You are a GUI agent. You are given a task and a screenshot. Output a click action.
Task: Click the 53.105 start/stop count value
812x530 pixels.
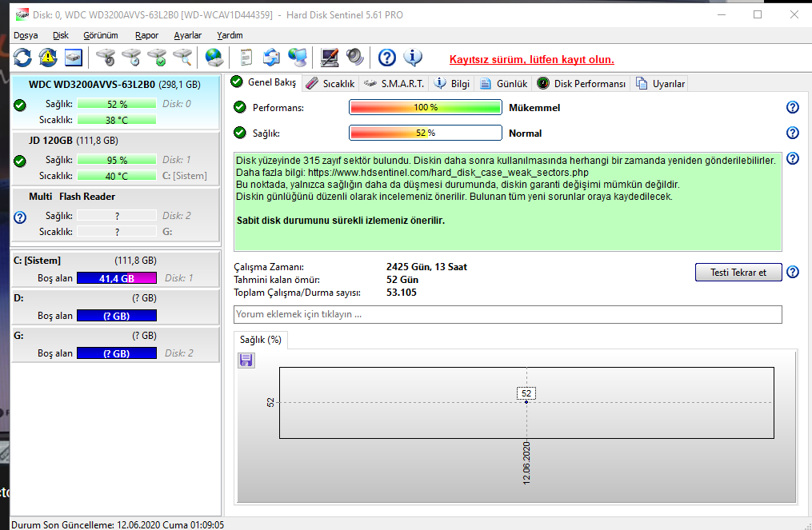tap(402, 293)
